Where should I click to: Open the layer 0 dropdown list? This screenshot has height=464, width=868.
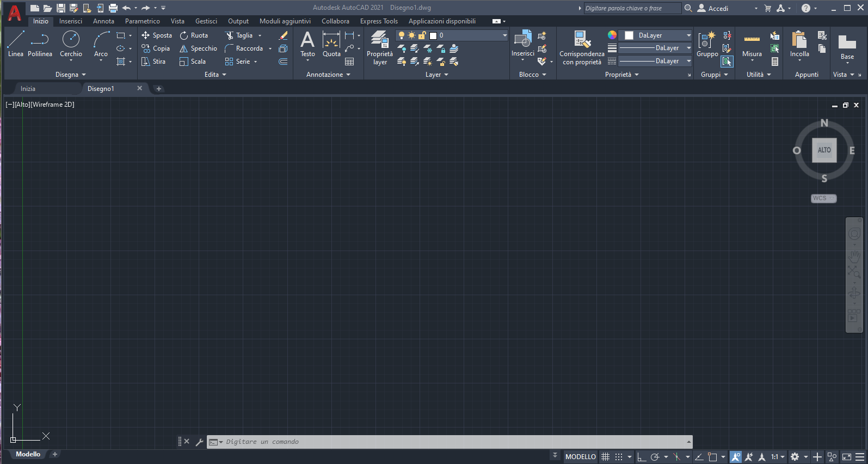(504, 35)
